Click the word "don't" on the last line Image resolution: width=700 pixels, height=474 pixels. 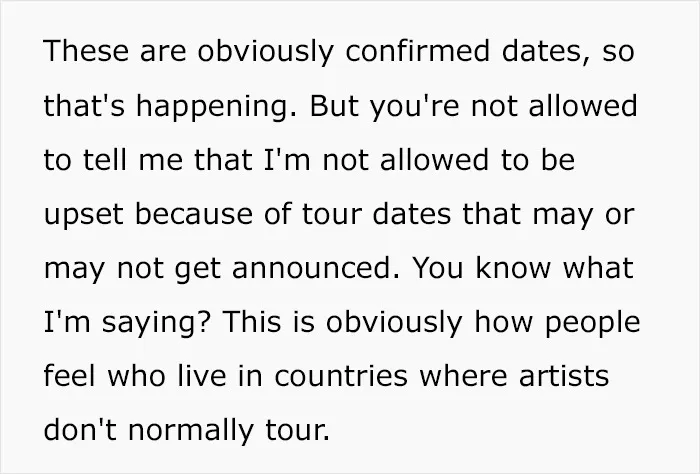pos(80,430)
